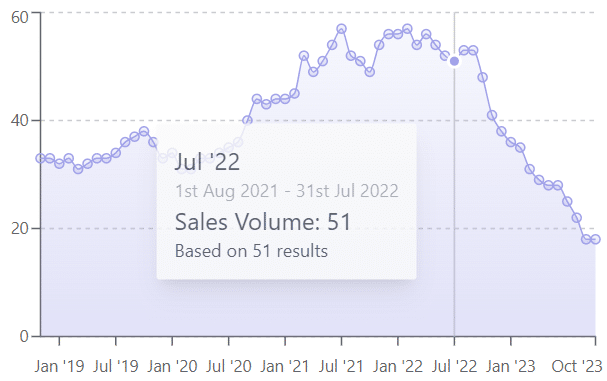The image size is (607, 381).
Task: Click the 20 y-axis label
Action: [x=20, y=228]
